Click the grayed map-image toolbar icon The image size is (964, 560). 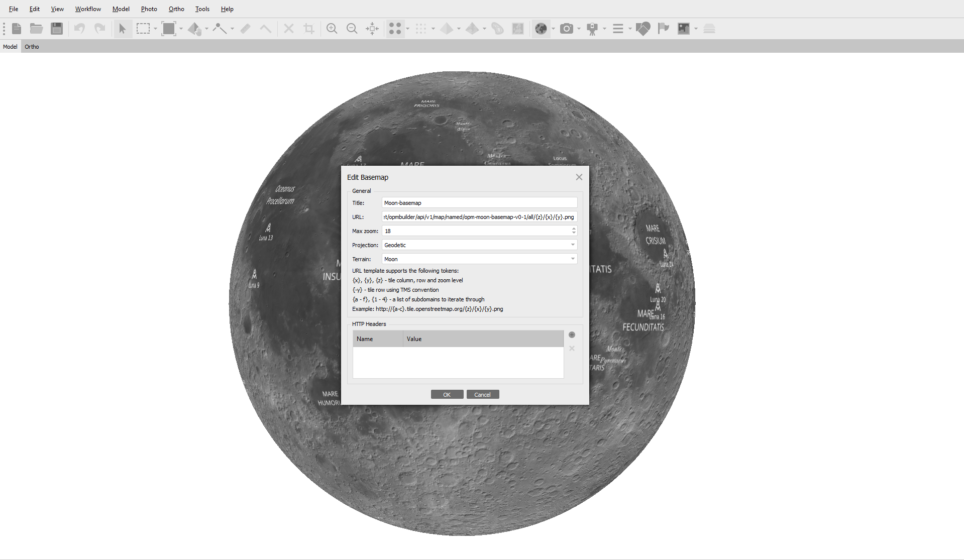click(x=518, y=29)
